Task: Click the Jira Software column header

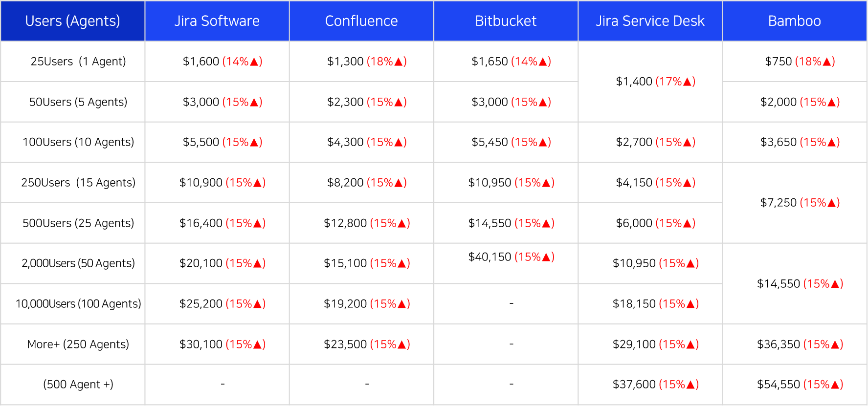Action: (217, 21)
